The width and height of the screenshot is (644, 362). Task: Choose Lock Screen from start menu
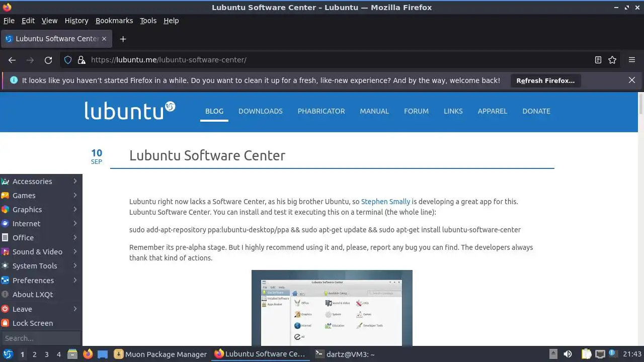click(x=40, y=323)
